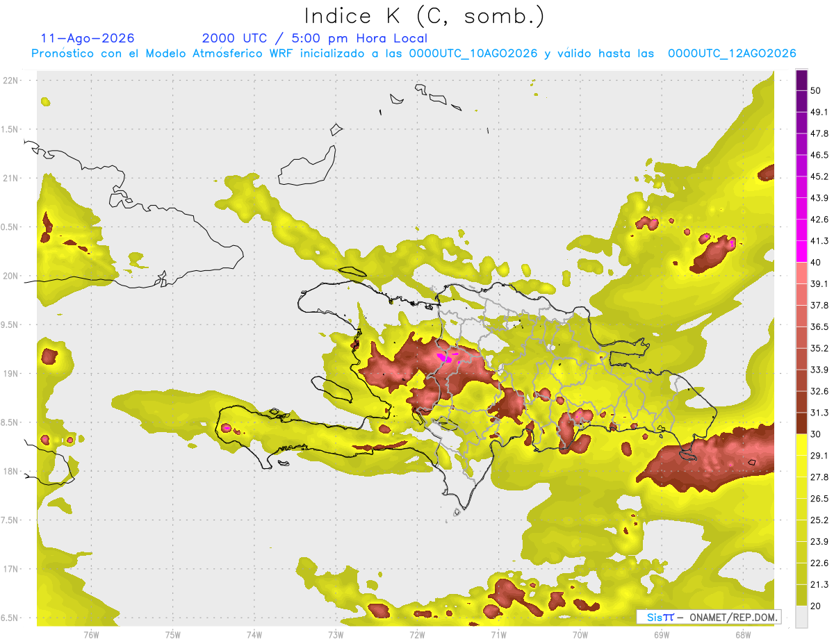Click the colorbar value "41.3"
This screenshot has width=834, height=644.
819,241
